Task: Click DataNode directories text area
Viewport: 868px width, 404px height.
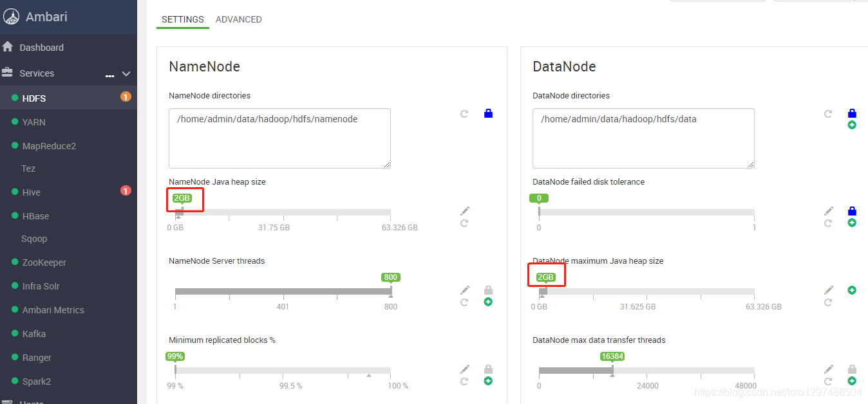Action: (643, 138)
